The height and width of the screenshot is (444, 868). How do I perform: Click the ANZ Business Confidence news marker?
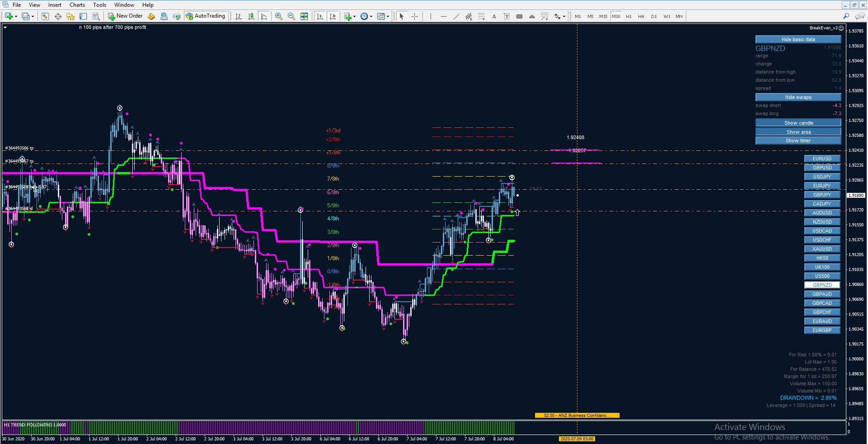pos(577,415)
